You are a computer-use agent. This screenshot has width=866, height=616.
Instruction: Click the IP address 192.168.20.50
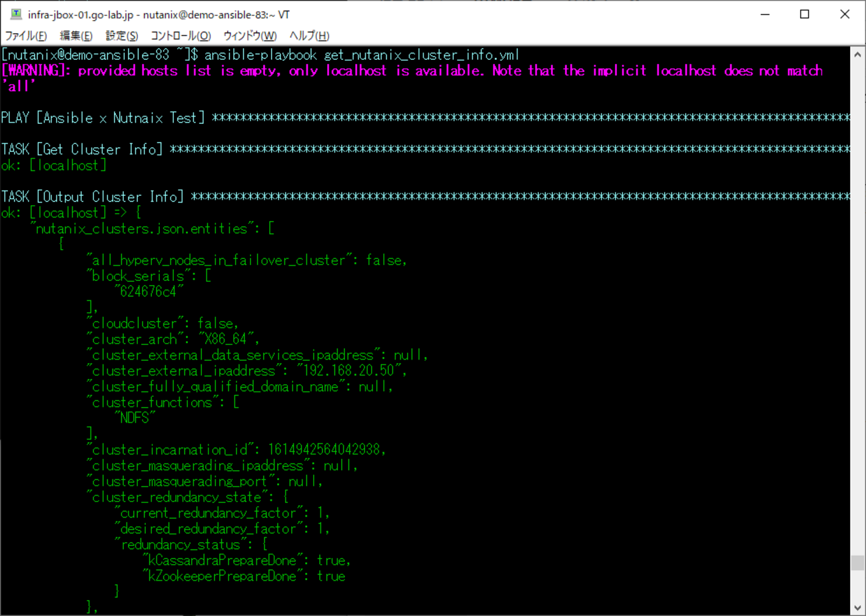[x=348, y=370]
